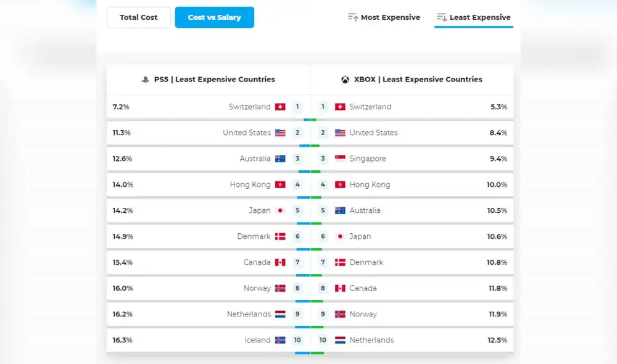Click the Japan flag in PS5 list
This screenshot has width=617, height=364.
pyautogui.click(x=280, y=210)
